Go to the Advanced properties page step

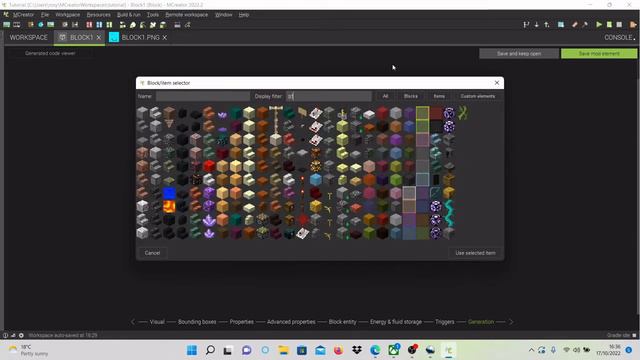[x=291, y=322]
